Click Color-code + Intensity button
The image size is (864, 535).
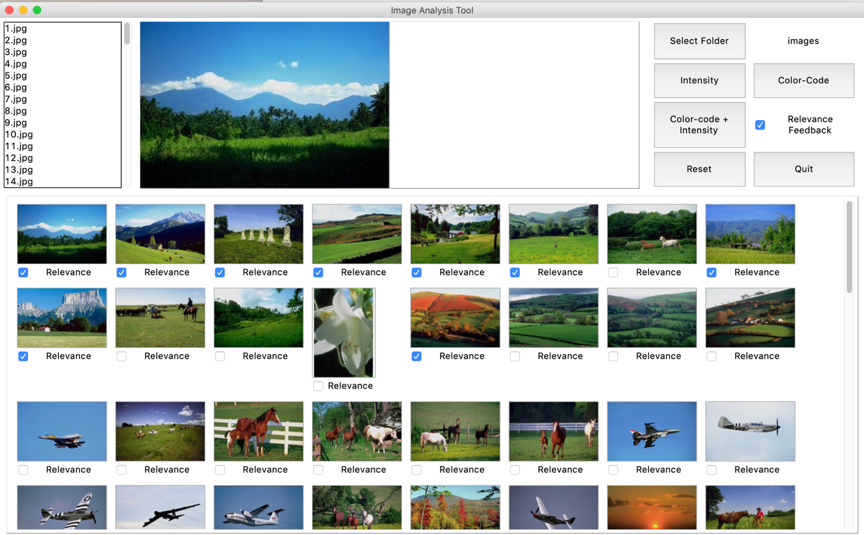(699, 125)
